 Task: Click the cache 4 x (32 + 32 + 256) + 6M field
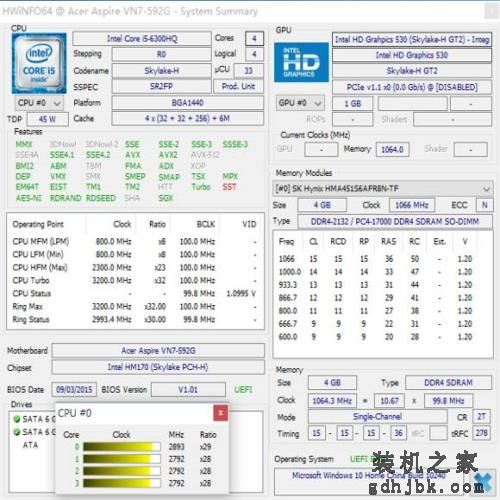[x=188, y=118]
